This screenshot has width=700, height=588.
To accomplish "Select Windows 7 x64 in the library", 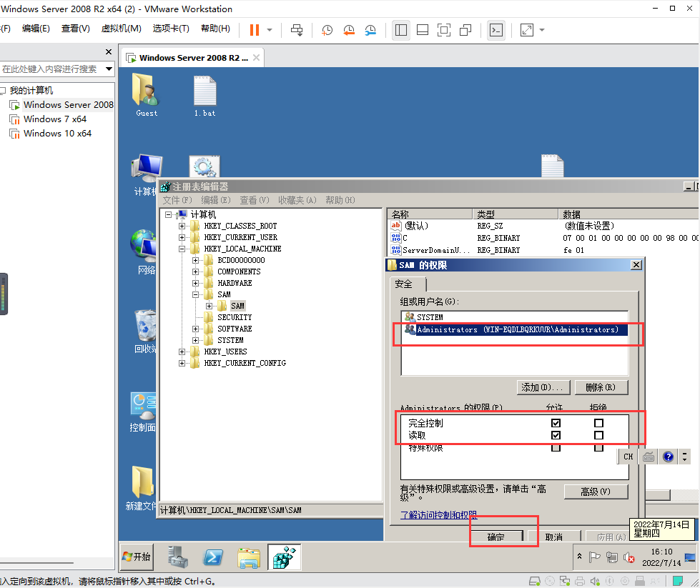I will point(55,119).
